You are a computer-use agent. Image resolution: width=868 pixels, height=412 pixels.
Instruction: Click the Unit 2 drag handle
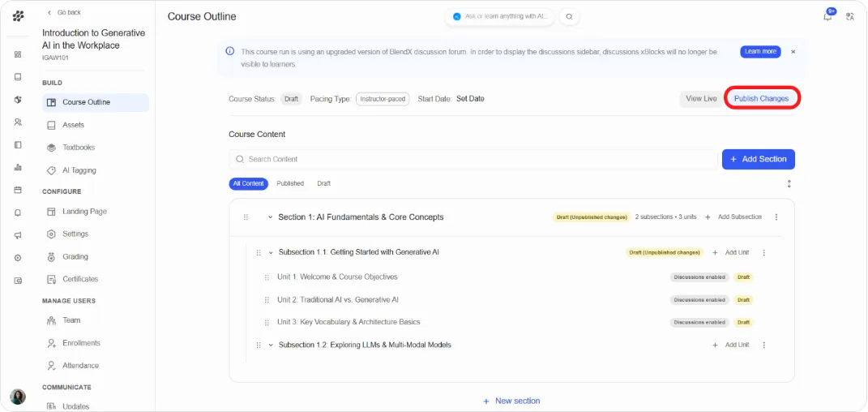267,299
